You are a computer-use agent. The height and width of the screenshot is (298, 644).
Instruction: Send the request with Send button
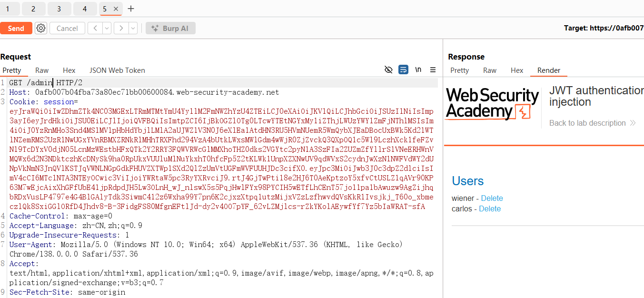(x=16, y=28)
